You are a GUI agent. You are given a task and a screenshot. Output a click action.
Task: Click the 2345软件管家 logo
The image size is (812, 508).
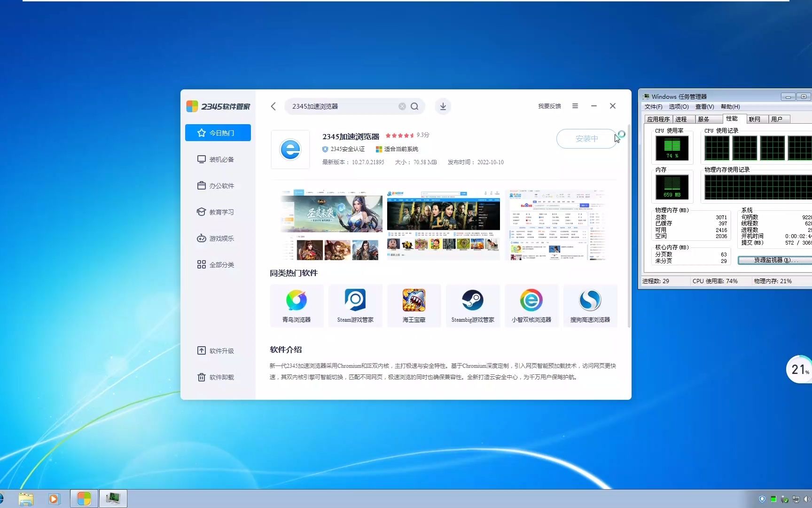219,106
